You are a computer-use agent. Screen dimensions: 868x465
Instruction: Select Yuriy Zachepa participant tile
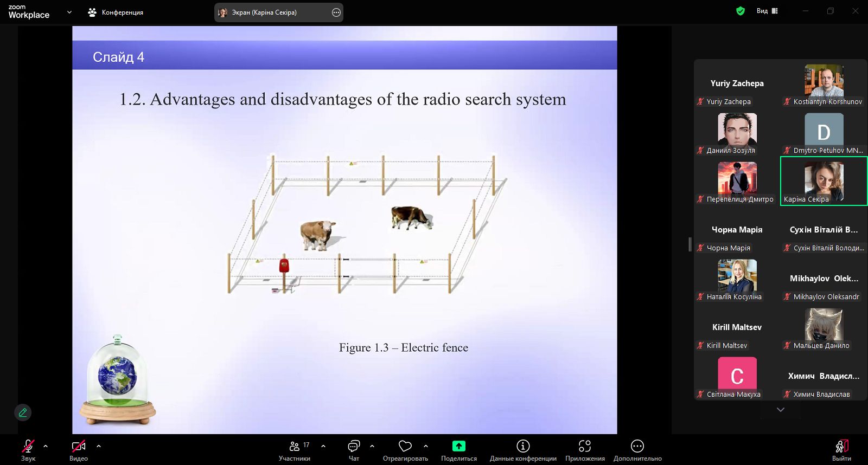[x=737, y=83]
